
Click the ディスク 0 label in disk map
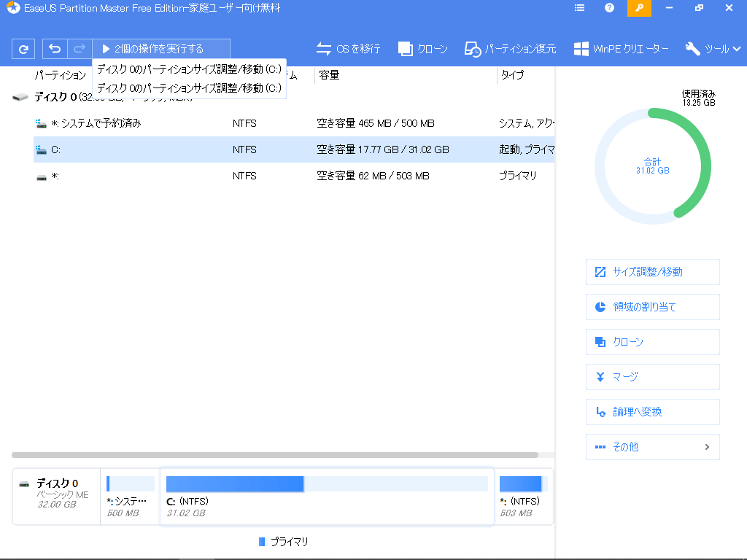click(x=57, y=483)
